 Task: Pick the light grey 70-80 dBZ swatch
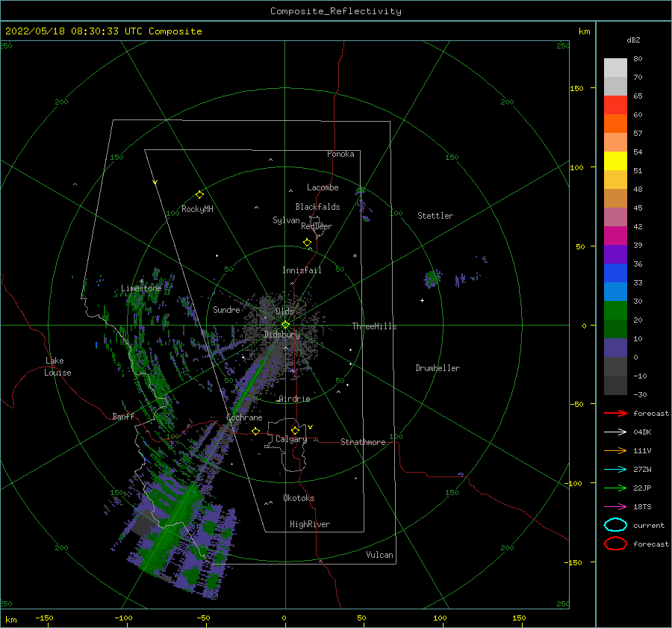[615, 68]
